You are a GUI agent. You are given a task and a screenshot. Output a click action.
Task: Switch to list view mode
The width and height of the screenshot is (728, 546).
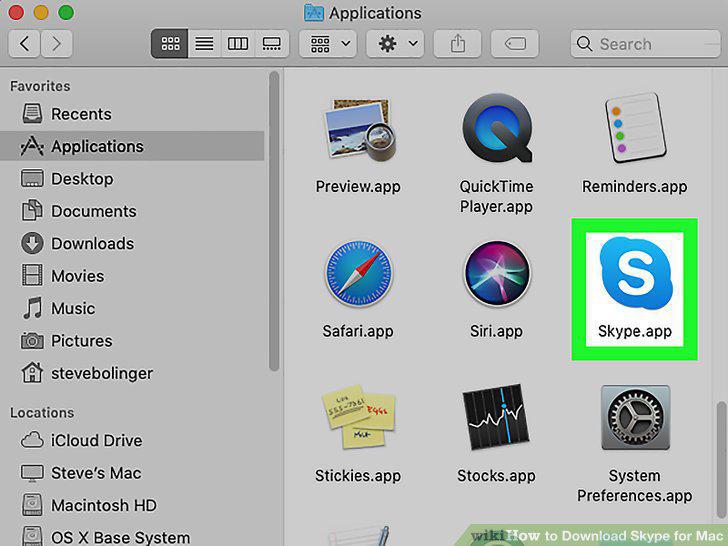click(x=204, y=44)
